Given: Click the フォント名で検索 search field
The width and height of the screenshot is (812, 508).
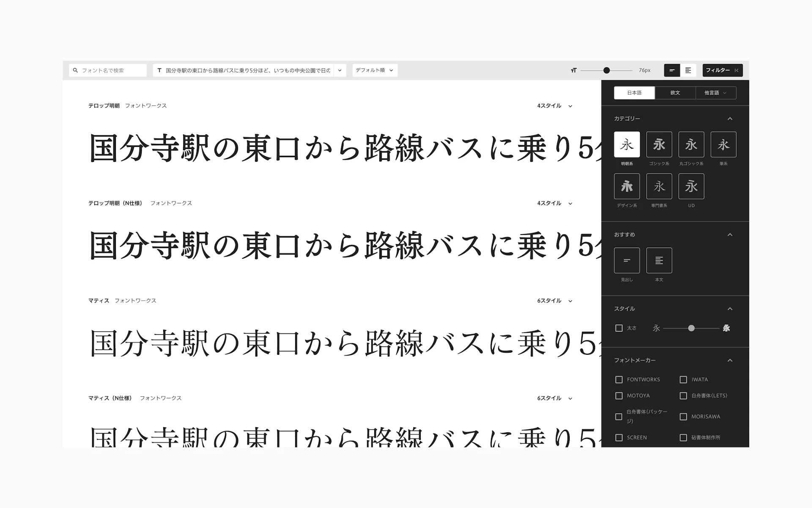Looking at the screenshot, I should [x=108, y=70].
